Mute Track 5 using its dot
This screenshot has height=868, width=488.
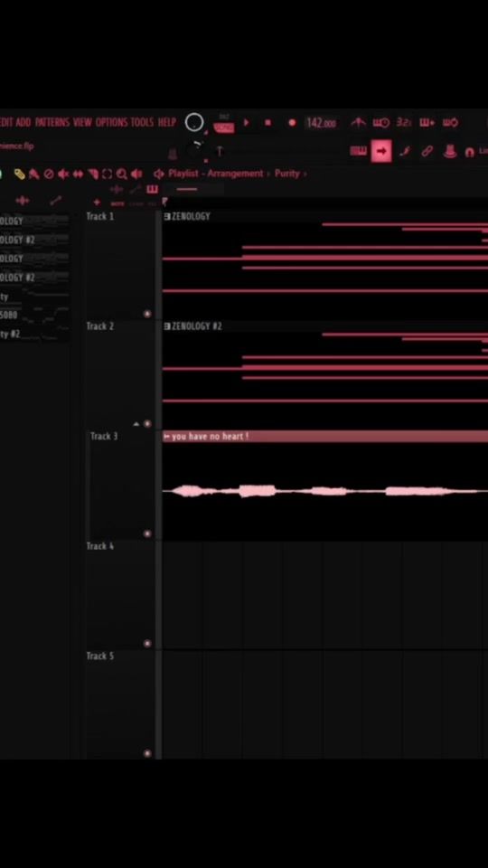click(x=147, y=753)
